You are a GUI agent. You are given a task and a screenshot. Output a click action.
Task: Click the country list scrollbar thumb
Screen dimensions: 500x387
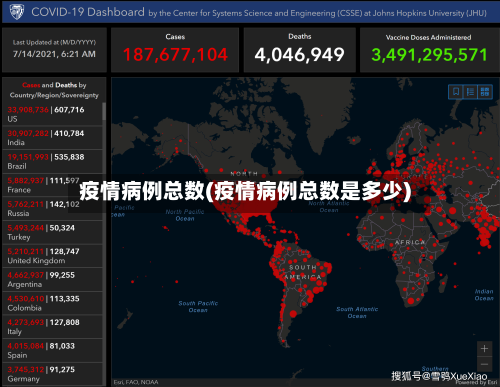pyautogui.click(x=104, y=111)
